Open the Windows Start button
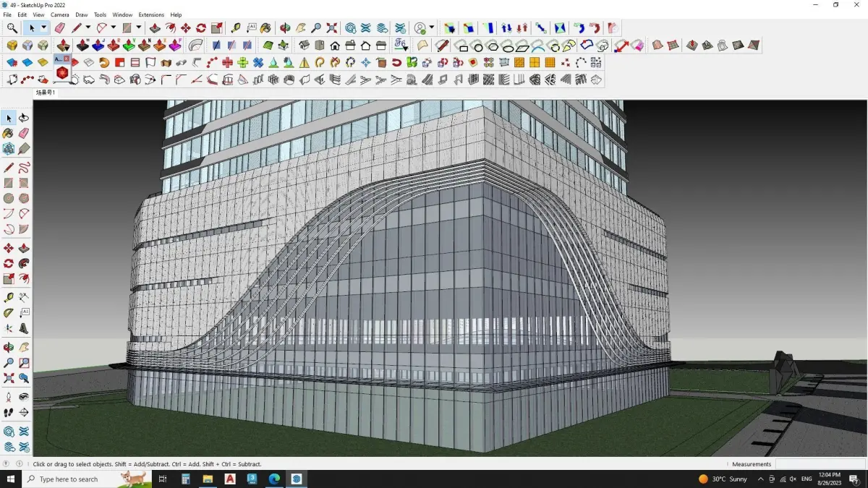The image size is (868, 488). click(x=11, y=479)
